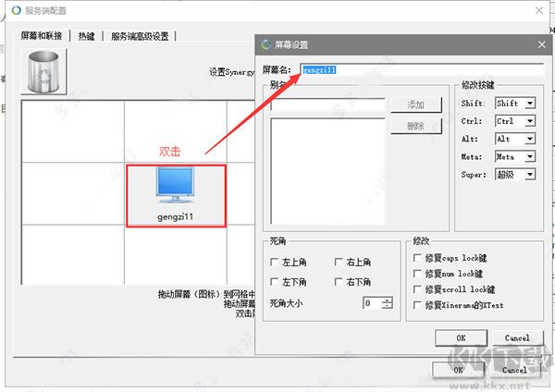
Task: Enable the 右下角 dead corner checkbox
Action: click(339, 282)
